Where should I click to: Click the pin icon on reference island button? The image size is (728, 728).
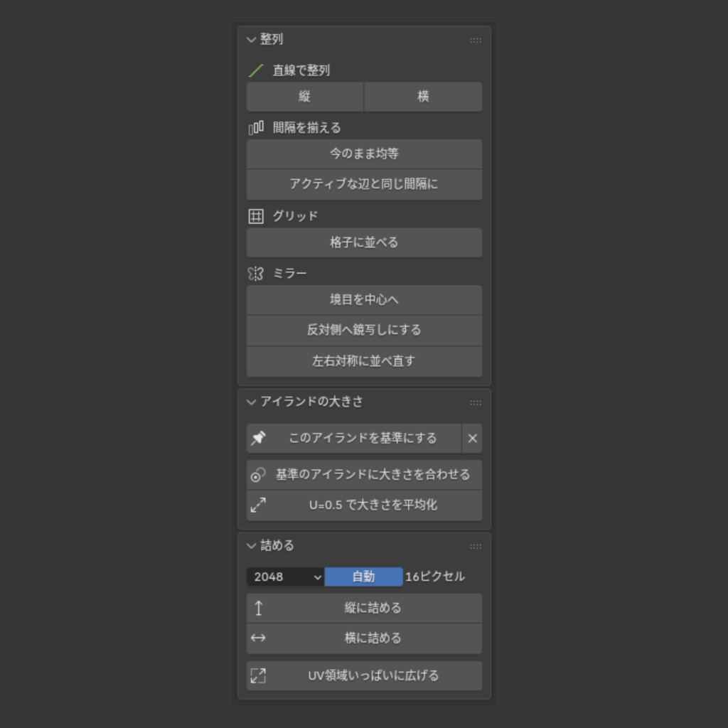pos(258,438)
